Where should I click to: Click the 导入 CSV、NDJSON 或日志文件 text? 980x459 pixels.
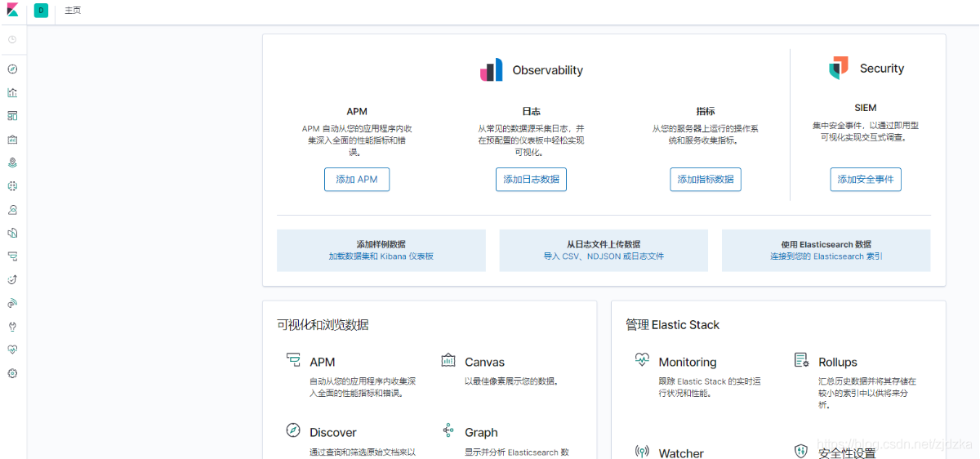tap(604, 256)
